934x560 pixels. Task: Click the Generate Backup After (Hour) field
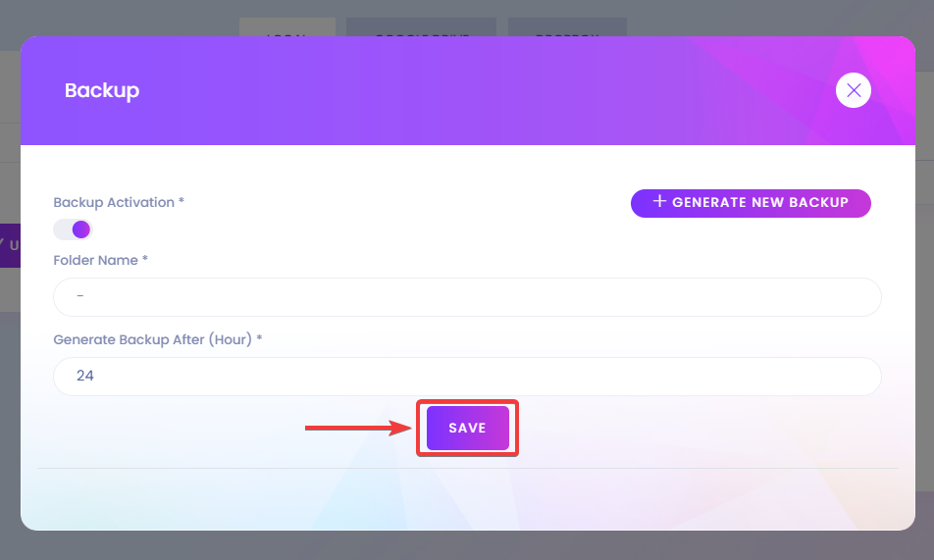[467, 377]
